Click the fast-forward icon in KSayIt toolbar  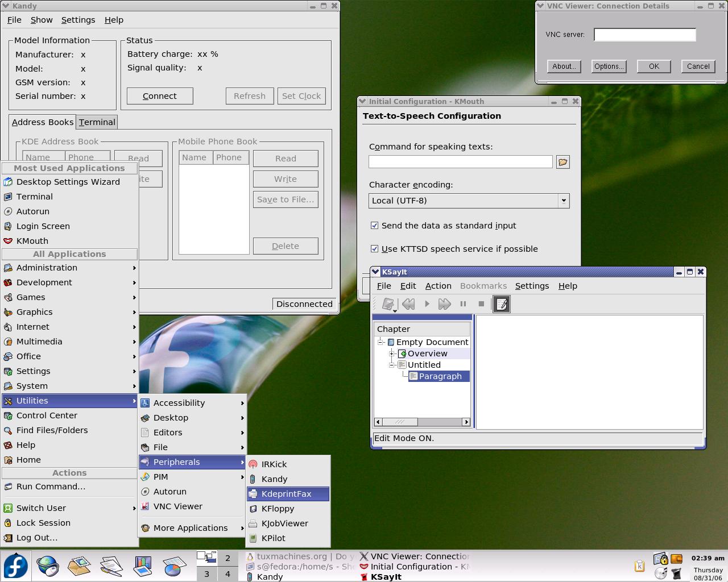coord(445,304)
